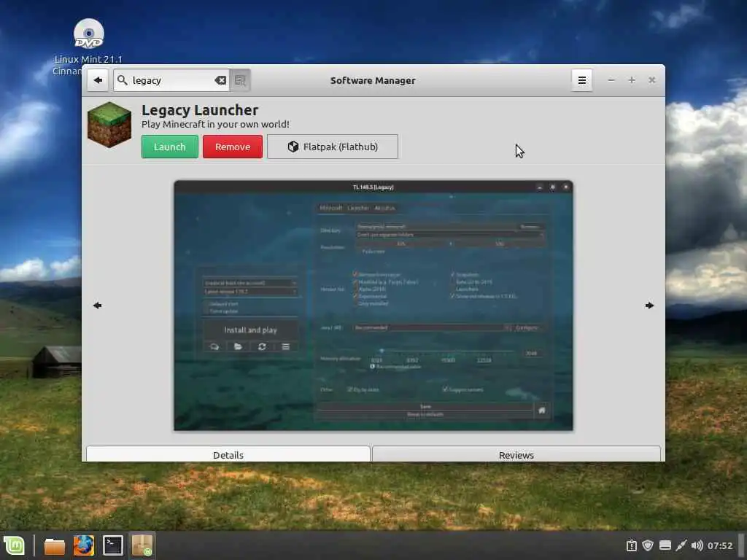Toggle search-in-descriptions icon beside search box
The width and height of the screenshot is (747, 560).
(240, 80)
